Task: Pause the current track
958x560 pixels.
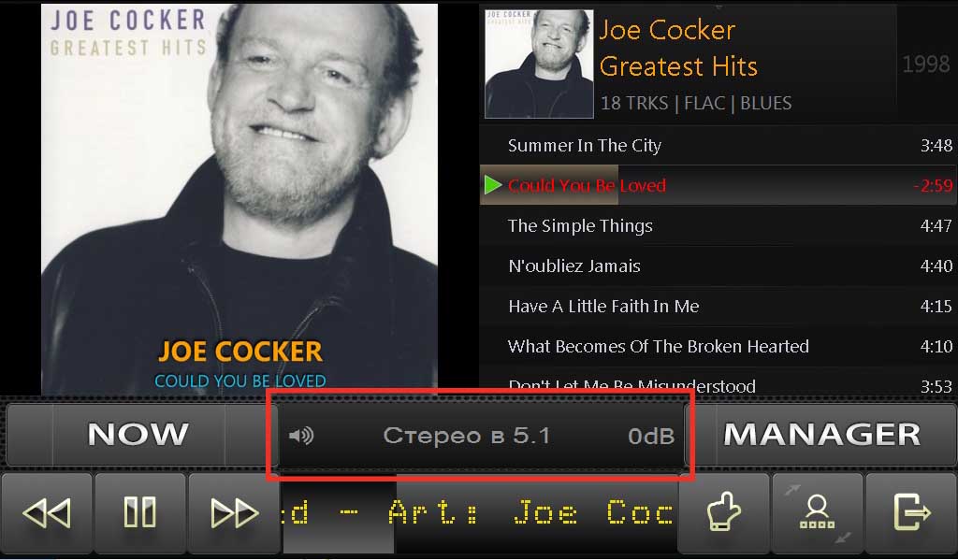Action: point(140,513)
